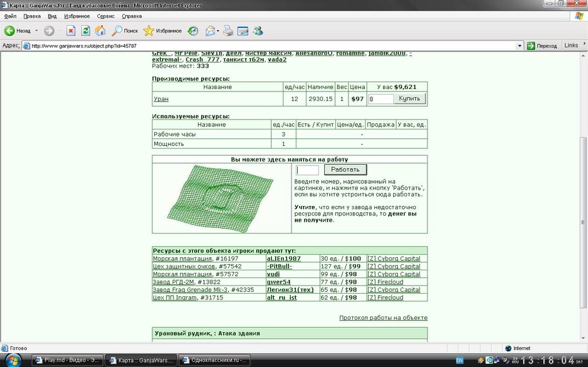The height and width of the screenshot is (367, 588).
Task: Open Протокол работы на объекте link
Action: pos(383,318)
